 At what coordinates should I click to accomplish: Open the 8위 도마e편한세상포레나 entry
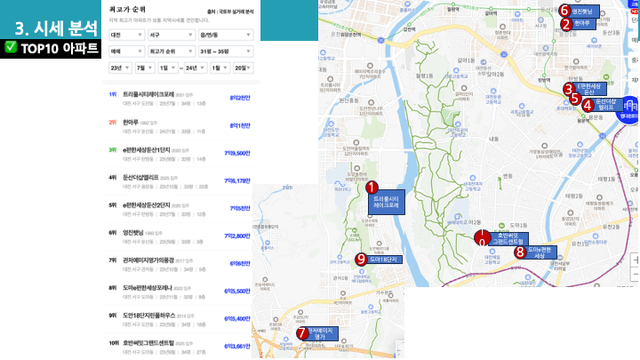(x=180, y=292)
